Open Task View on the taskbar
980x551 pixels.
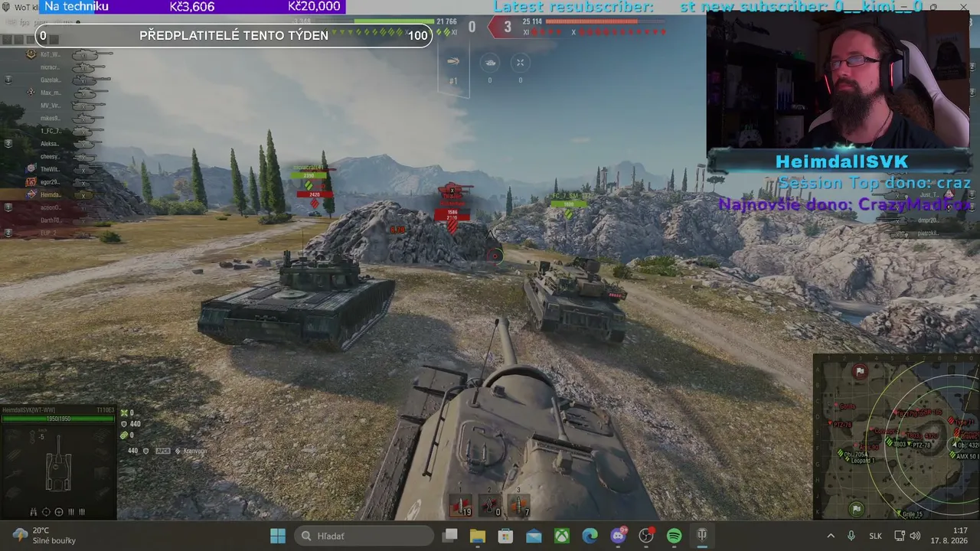pos(450,536)
